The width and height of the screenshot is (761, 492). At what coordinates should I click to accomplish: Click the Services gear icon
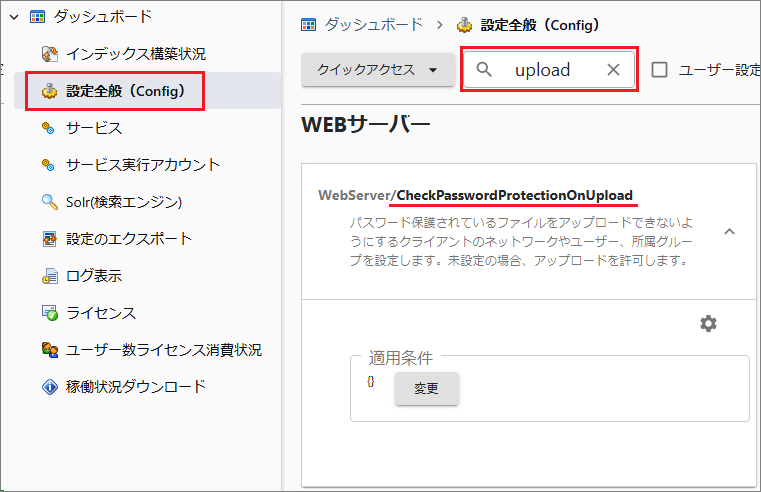(x=49, y=128)
